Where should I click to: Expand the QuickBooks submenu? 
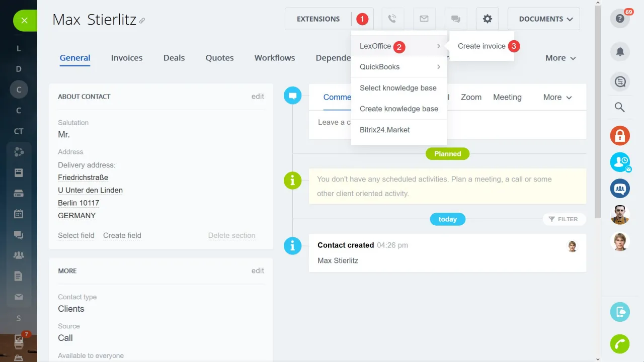pyautogui.click(x=399, y=67)
